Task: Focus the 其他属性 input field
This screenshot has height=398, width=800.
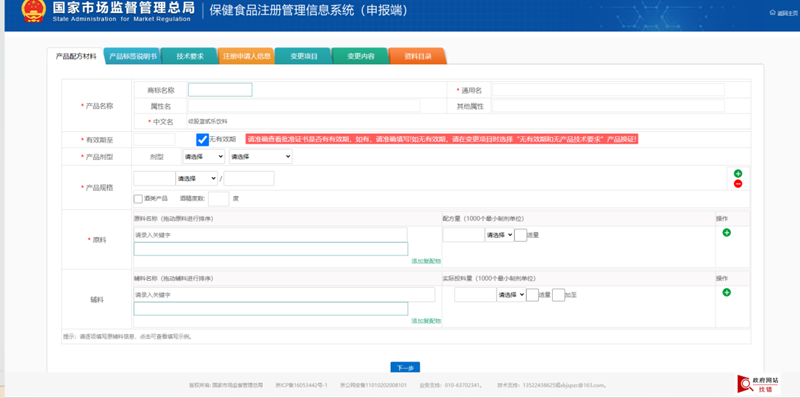Action: pos(608,106)
